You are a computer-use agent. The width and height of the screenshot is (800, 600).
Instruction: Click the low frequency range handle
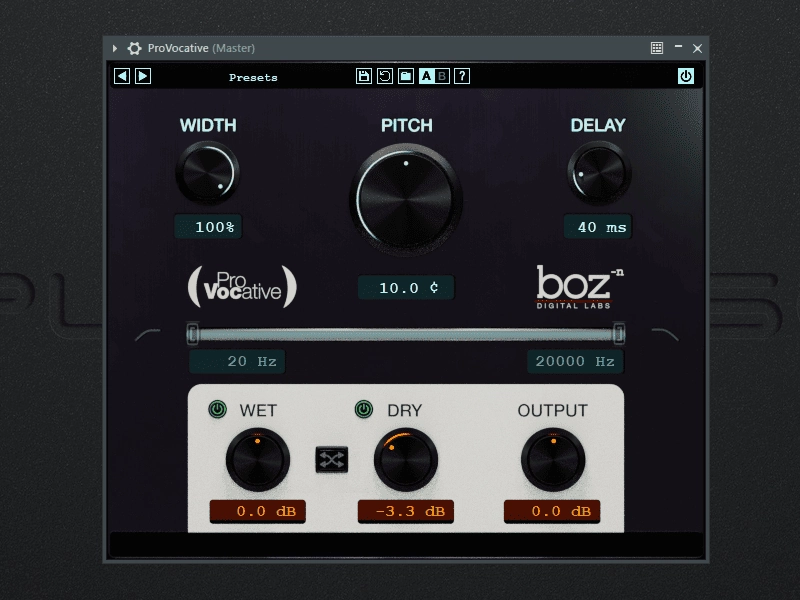192,334
